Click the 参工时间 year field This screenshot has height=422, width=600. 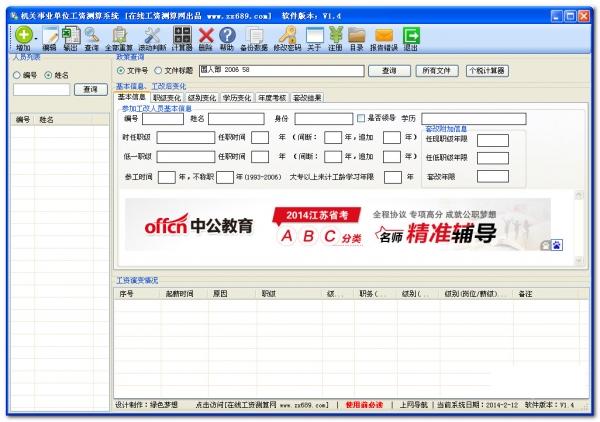coord(166,177)
